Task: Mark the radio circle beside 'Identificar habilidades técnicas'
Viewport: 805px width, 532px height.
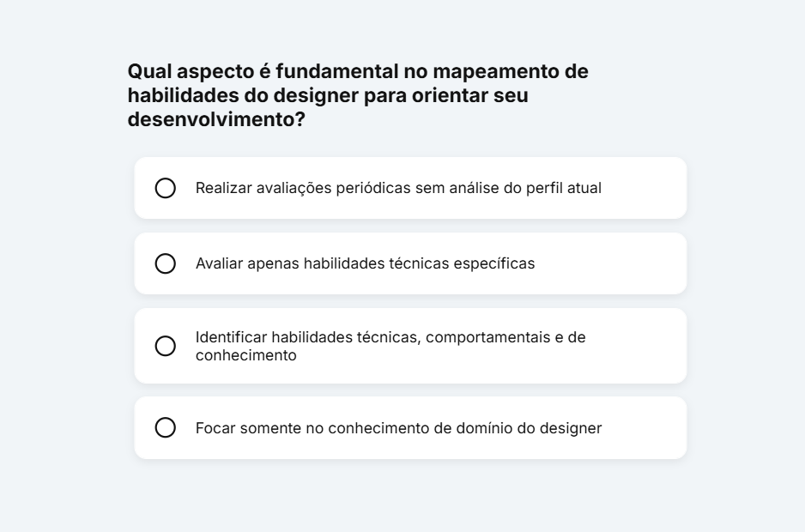Action: pos(166,346)
